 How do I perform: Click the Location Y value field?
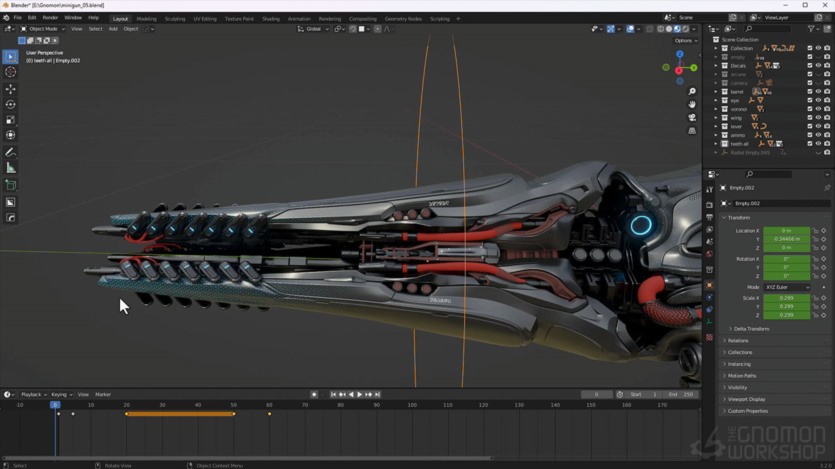(x=787, y=239)
